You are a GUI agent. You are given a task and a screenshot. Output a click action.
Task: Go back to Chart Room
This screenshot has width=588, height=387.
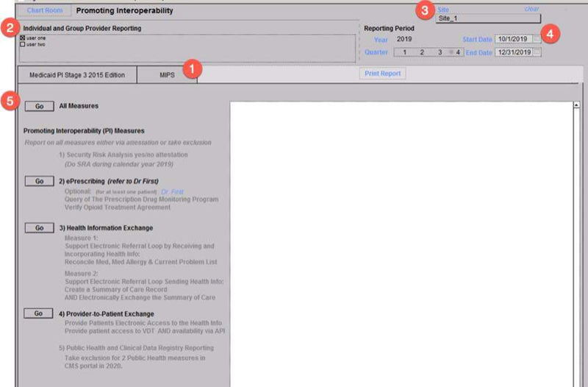click(x=46, y=11)
